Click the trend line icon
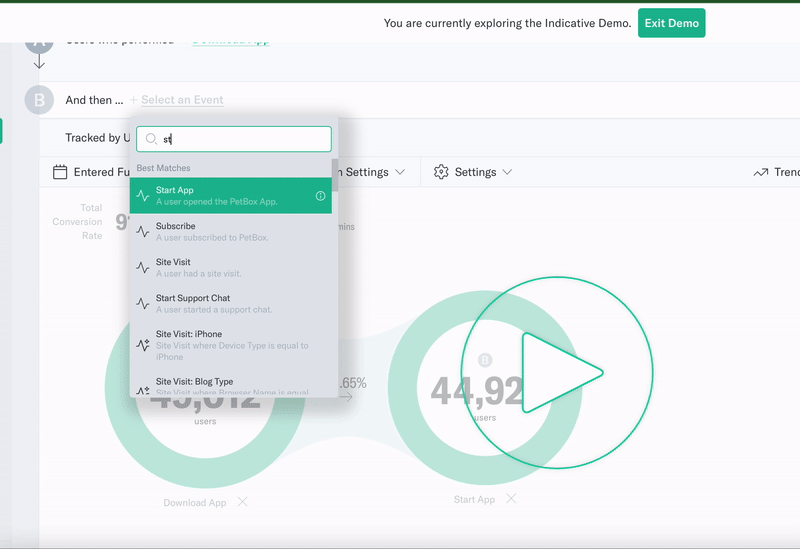Screen dimensions: 800x549 click(761, 172)
